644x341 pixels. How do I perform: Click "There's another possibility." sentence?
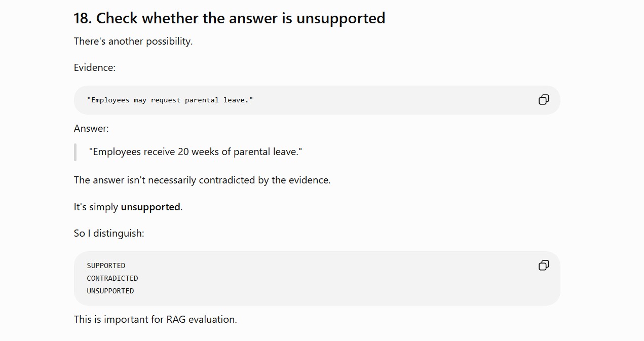pos(133,42)
